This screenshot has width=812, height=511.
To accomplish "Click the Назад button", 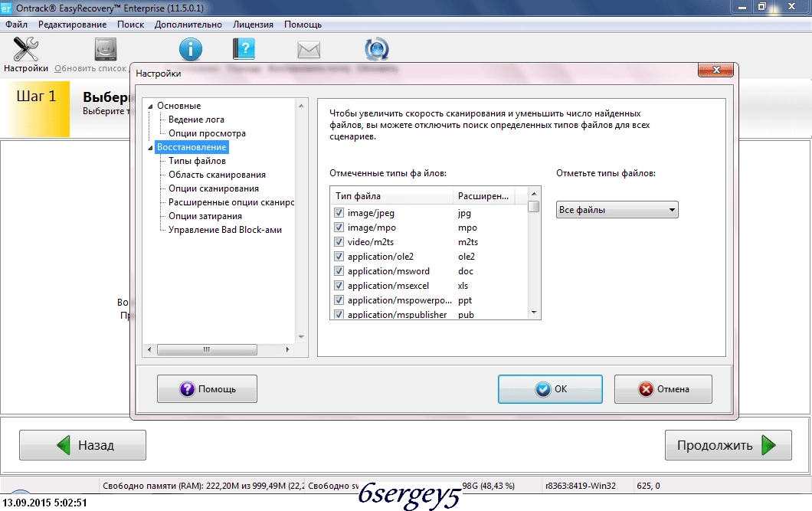I will [83, 445].
